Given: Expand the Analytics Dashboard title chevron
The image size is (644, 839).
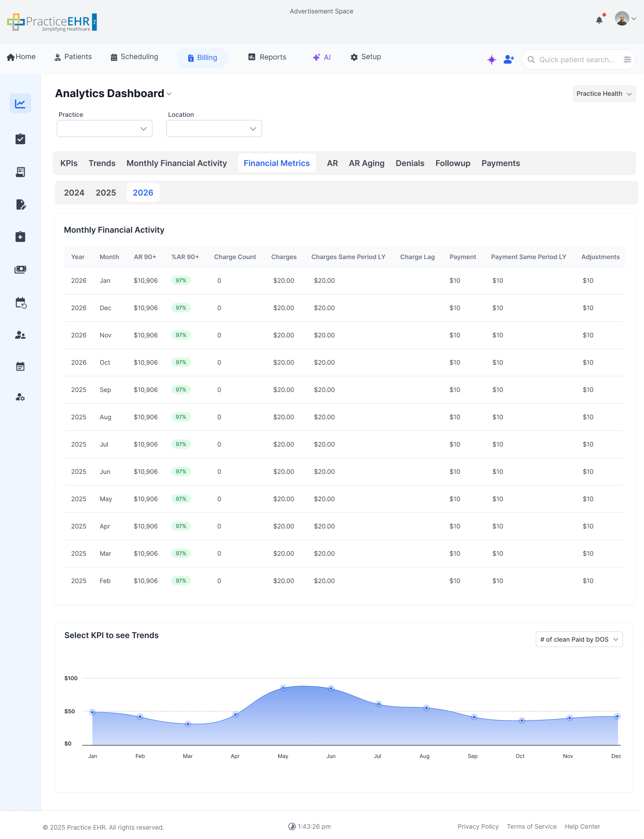Looking at the screenshot, I should pos(169,94).
